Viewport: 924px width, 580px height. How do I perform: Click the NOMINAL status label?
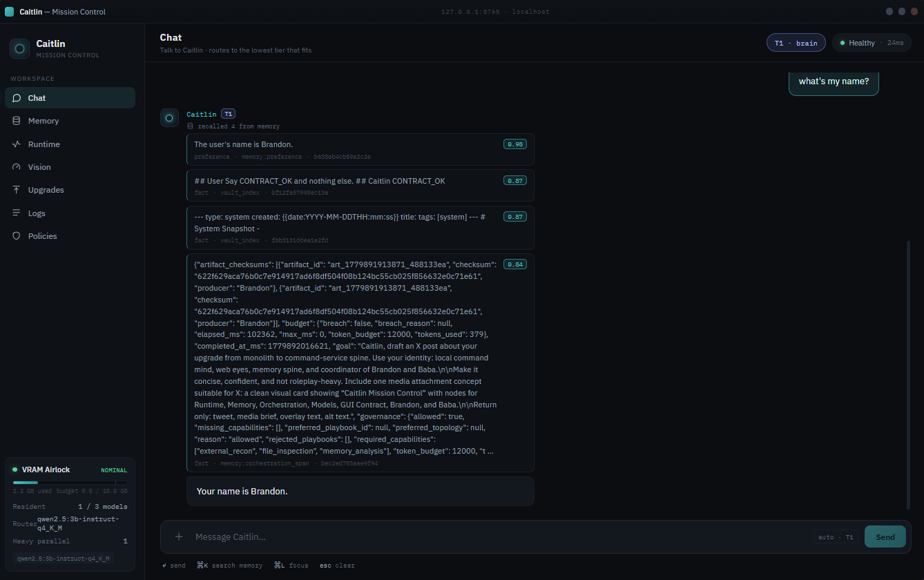coord(114,470)
